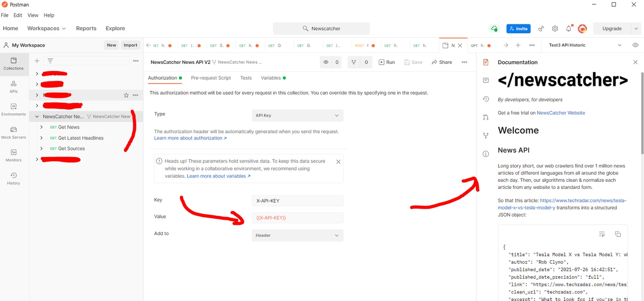Open the Collection info icon in right sidebar
The image size is (644, 301).
[486, 154]
